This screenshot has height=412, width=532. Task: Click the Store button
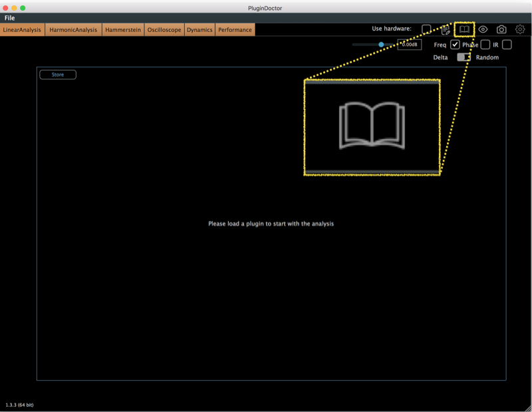pos(58,75)
